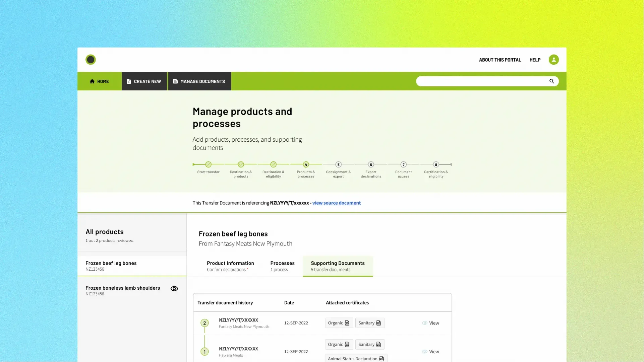
Task: Open Sanitary certificate for Fantasy Meats row
Action: [369, 323]
